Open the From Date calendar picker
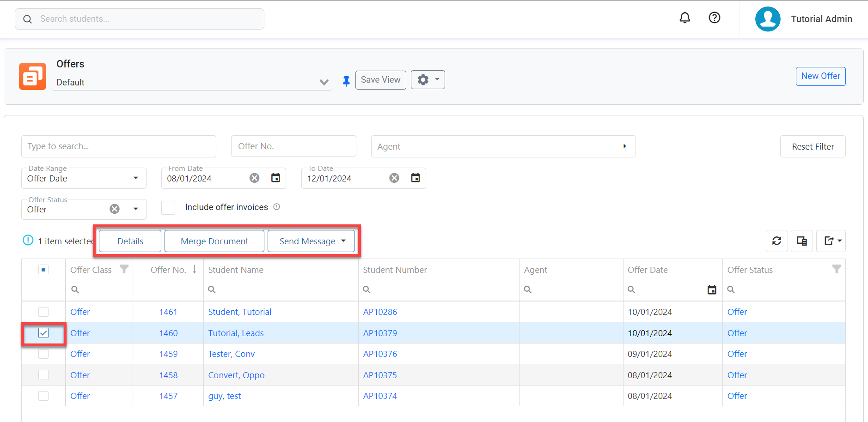Screen dimensions: 868x422 pos(275,178)
